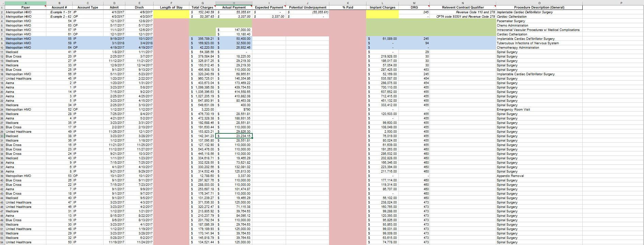Select the Pacemaker Surgery cell
Image resolution: width=644 pixels, height=245 pixels.
coord(539,21)
